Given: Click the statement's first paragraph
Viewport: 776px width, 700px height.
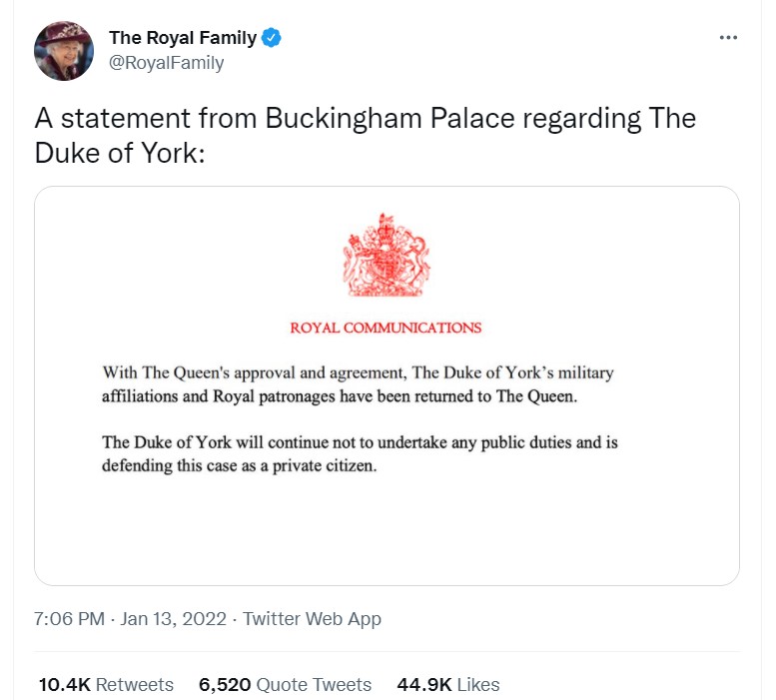Looking at the screenshot, I should tap(358, 384).
